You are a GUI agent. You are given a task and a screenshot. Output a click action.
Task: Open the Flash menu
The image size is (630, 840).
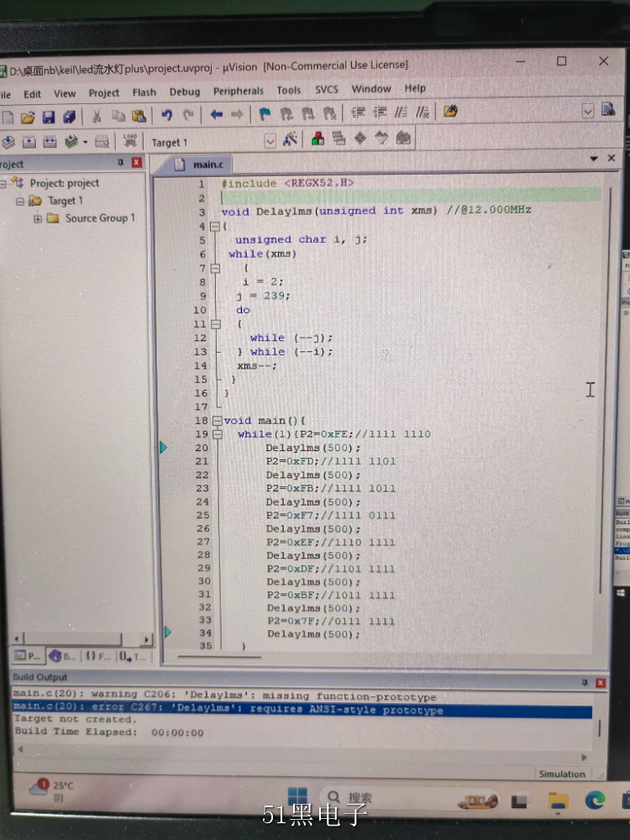[x=144, y=92]
